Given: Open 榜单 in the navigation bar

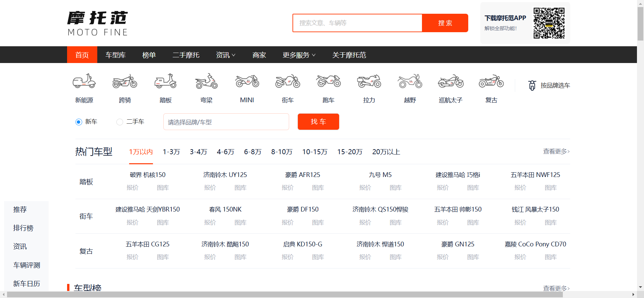Looking at the screenshot, I should (x=149, y=55).
